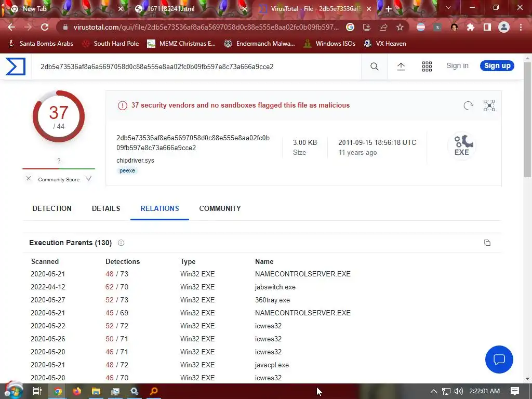
Task: Click the Sign in link
Action: click(x=457, y=66)
